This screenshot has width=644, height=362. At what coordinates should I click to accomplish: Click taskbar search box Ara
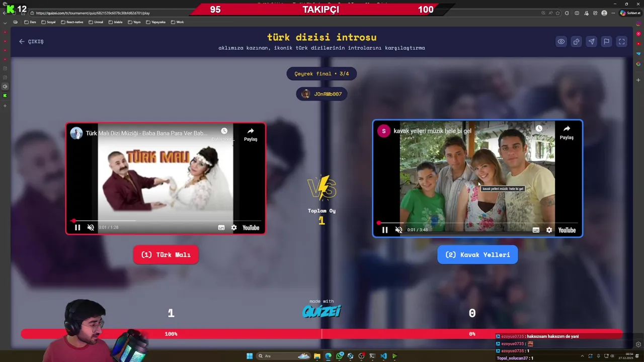point(283,356)
